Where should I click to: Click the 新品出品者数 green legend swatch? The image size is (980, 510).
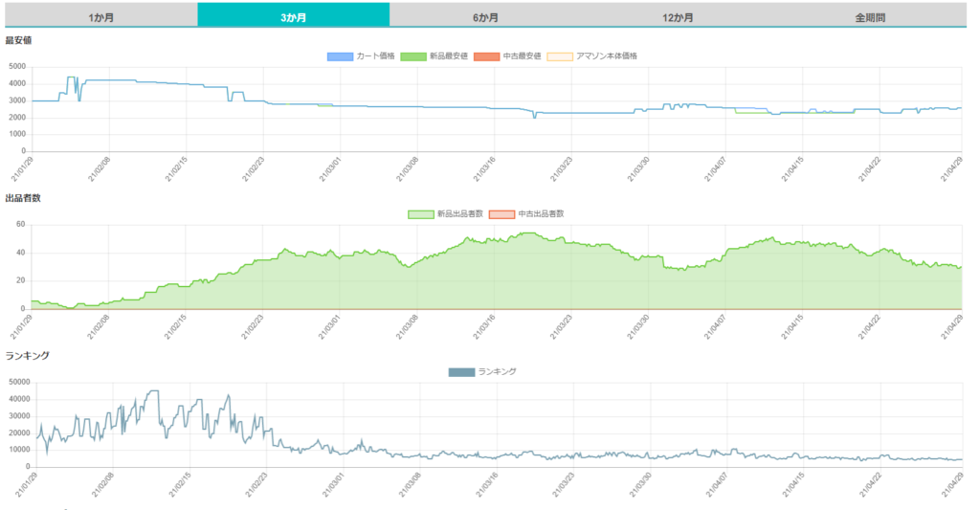click(420, 214)
